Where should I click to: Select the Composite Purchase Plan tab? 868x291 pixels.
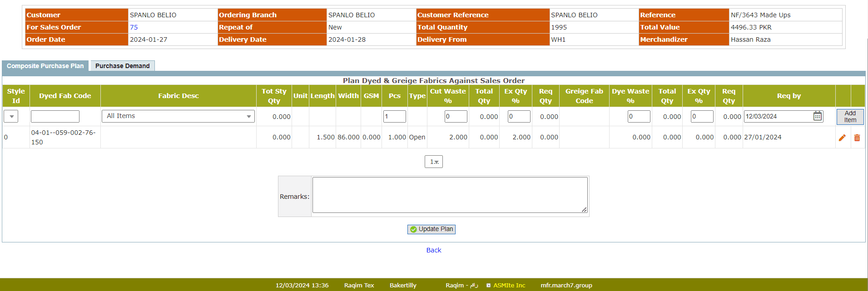pyautogui.click(x=45, y=66)
